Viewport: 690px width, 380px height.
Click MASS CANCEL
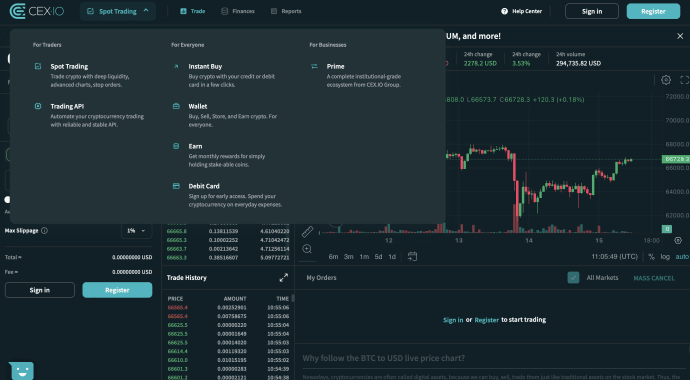point(653,278)
